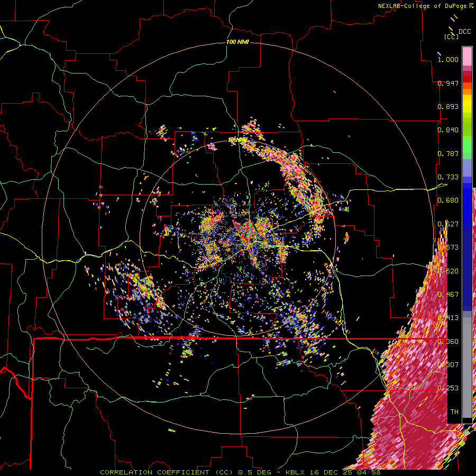The height and width of the screenshot is (476, 476).
Task: Click the 04:58 timestamp in the bottom caption
Action: 369,472
